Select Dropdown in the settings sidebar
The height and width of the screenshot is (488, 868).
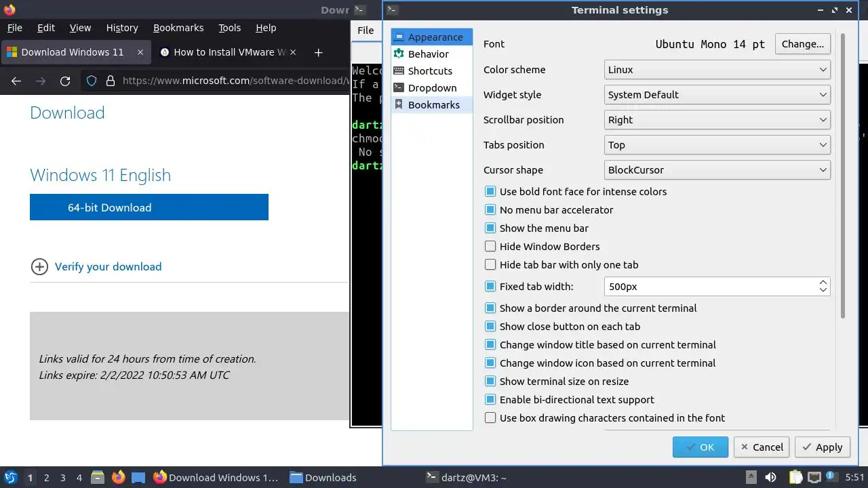pos(431,88)
